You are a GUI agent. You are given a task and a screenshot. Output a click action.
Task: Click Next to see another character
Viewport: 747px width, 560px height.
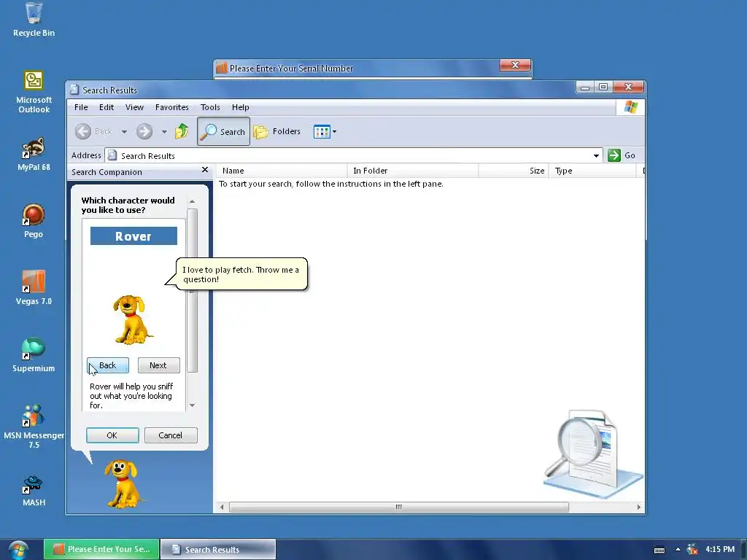(158, 365)
